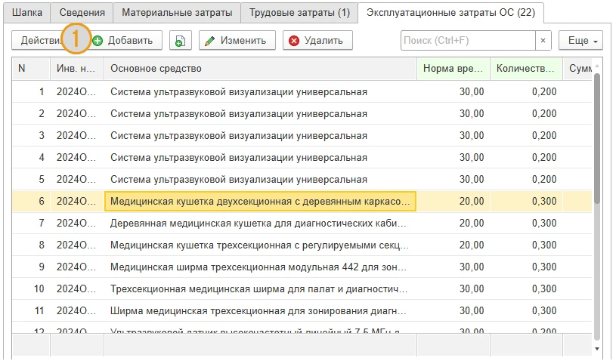Click the 20,00 norm value in row 8
The height and width of the screenshot is (364, 616).
coord(453,245)
